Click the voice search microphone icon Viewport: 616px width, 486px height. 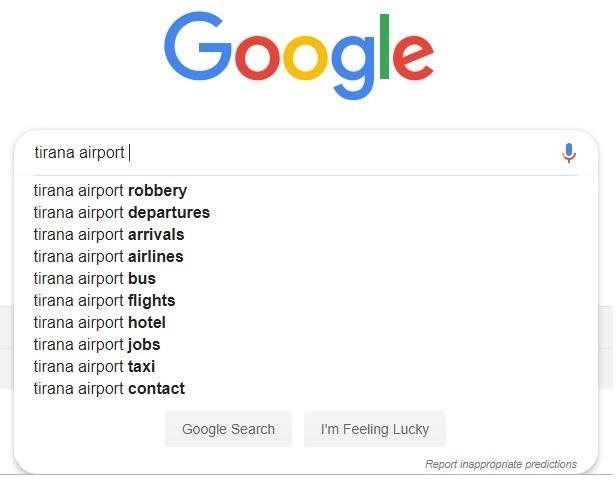click(x=568, y=153)
